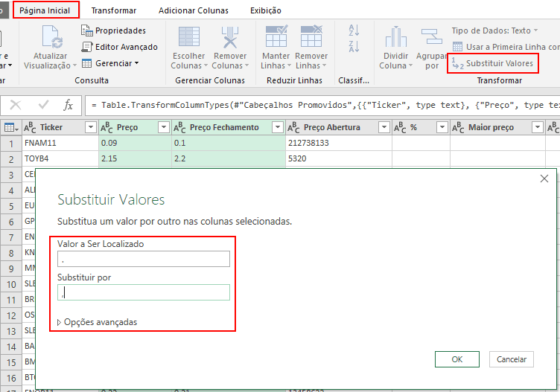Select cell 5320 in Preço Abertura

(x=339, y=158)
